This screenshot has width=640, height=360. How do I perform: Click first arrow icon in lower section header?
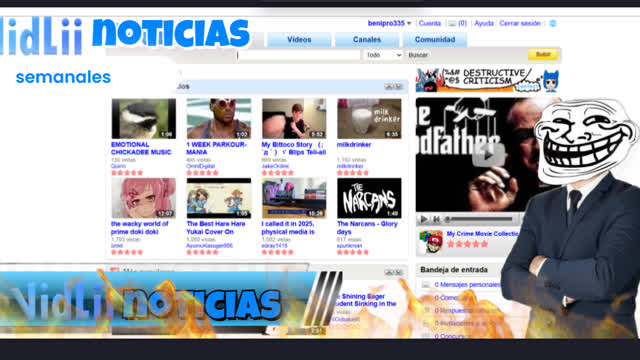[x=389, y=272]
